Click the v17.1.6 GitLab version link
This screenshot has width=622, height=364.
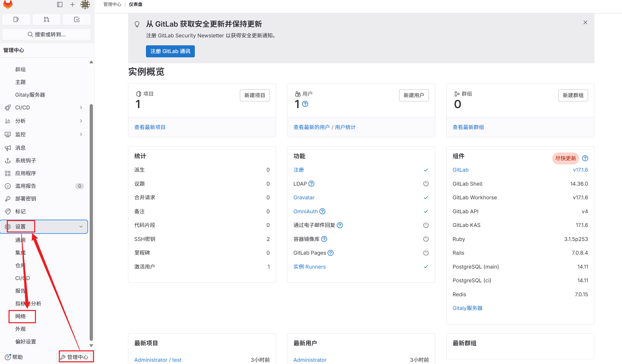point(580,170)
